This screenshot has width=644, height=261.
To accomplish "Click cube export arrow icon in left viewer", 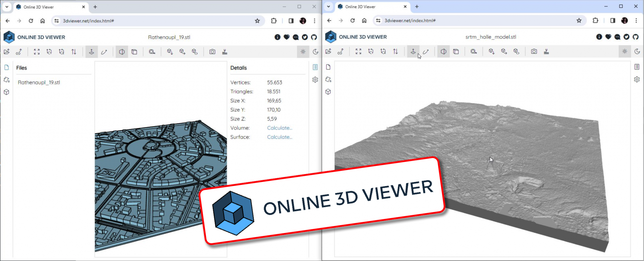I will pyautogui.click(x=182, y=52).
